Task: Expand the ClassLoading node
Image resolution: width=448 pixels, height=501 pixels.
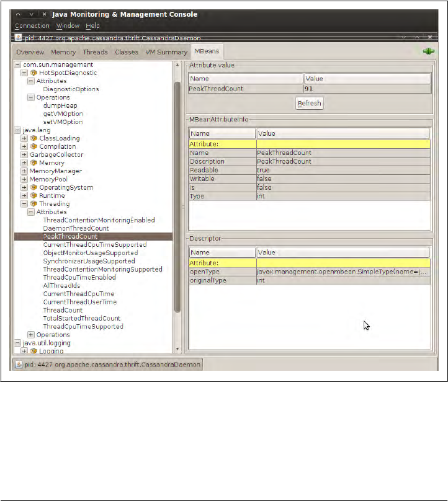Action: [x=24, y=138]
